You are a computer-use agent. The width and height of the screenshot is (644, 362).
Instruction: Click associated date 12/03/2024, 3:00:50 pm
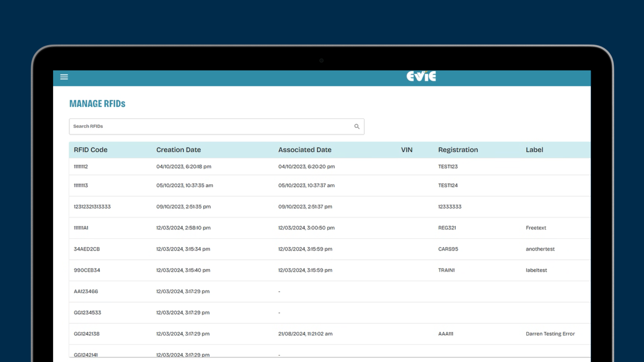click(x=306, y=228)
